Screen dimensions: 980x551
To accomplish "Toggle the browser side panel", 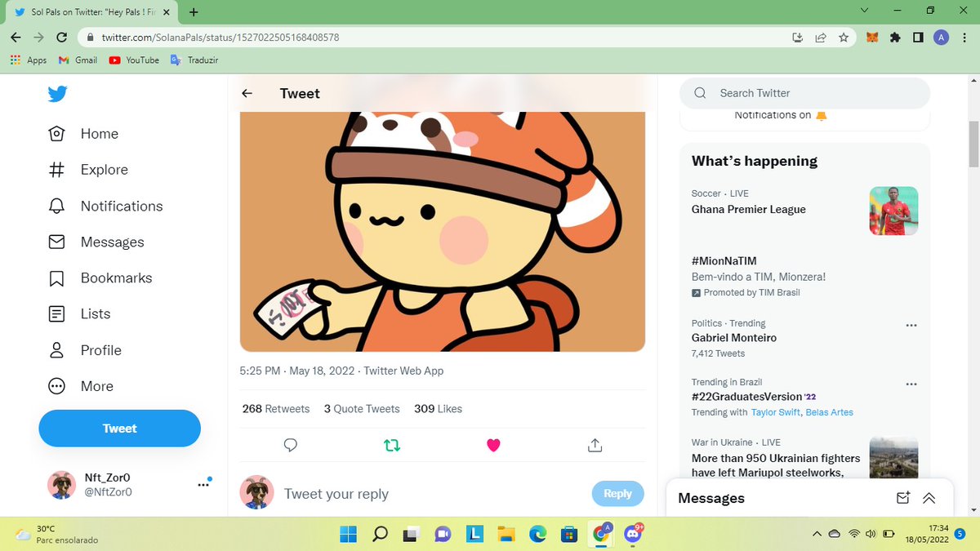I will [x=918, y=38].
